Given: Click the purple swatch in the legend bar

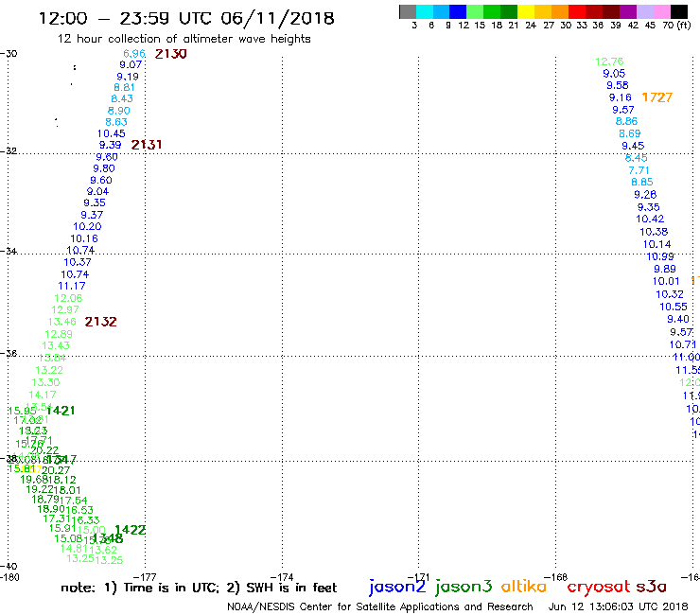Looking at the screenshot, I should click(x=628, y=11).
